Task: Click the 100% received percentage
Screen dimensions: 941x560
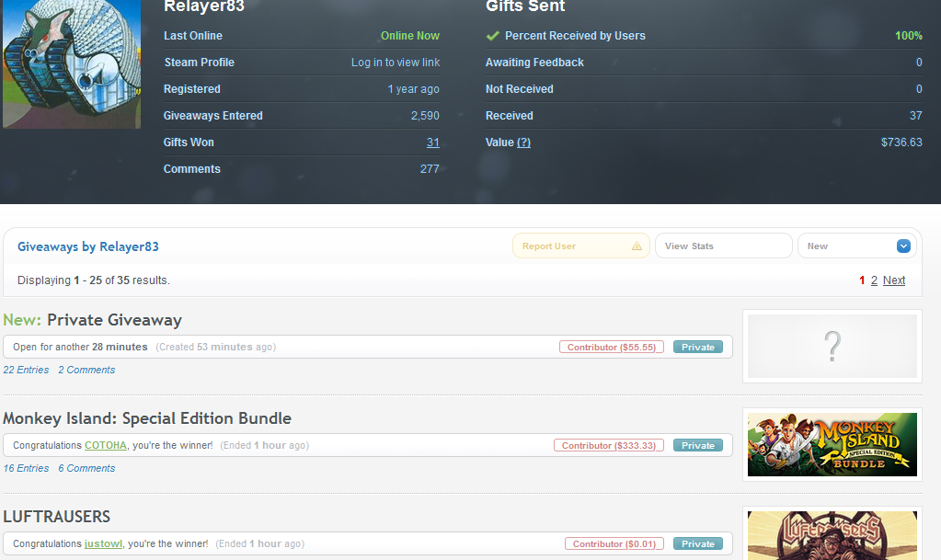Action: point(909,36)
